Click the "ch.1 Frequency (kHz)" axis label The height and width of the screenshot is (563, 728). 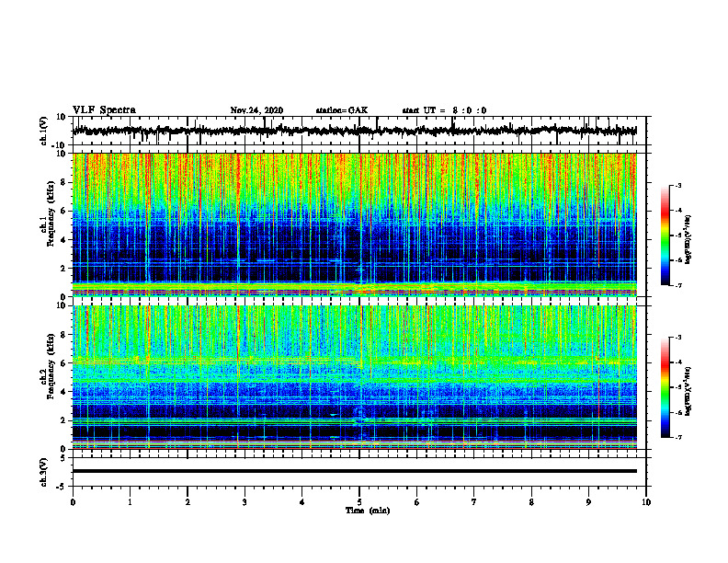point(47,214)
